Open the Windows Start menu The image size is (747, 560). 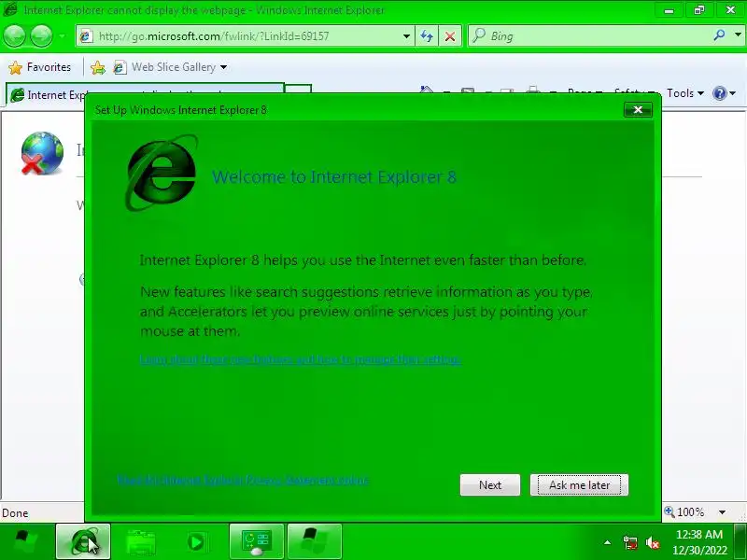(25, 541)
